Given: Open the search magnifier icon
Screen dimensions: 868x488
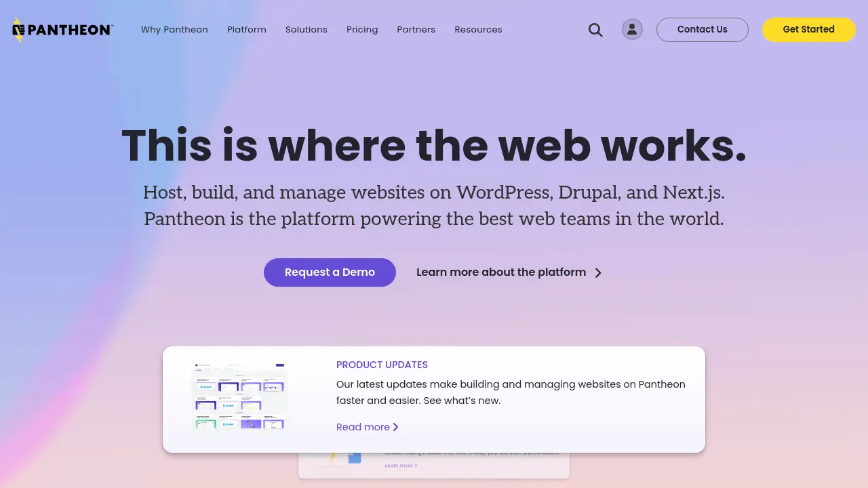Looking at the screenshot, I should (x=595, y=30).
